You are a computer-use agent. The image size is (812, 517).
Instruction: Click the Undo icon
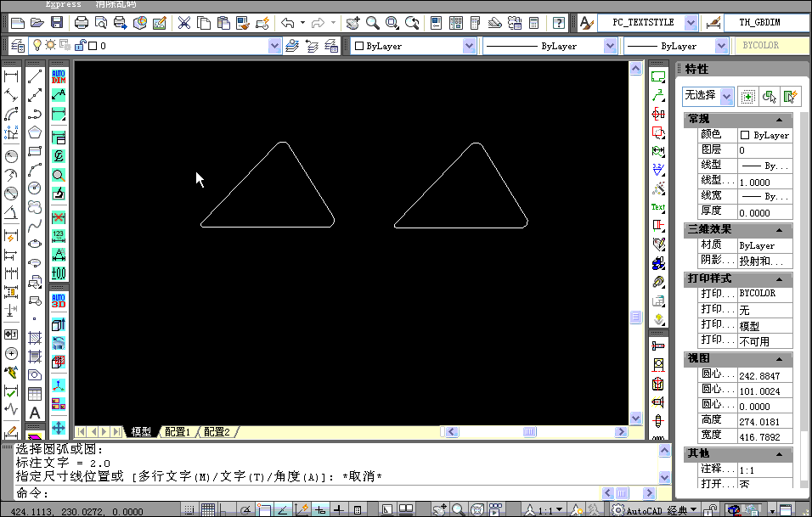(x=289, y=22)
